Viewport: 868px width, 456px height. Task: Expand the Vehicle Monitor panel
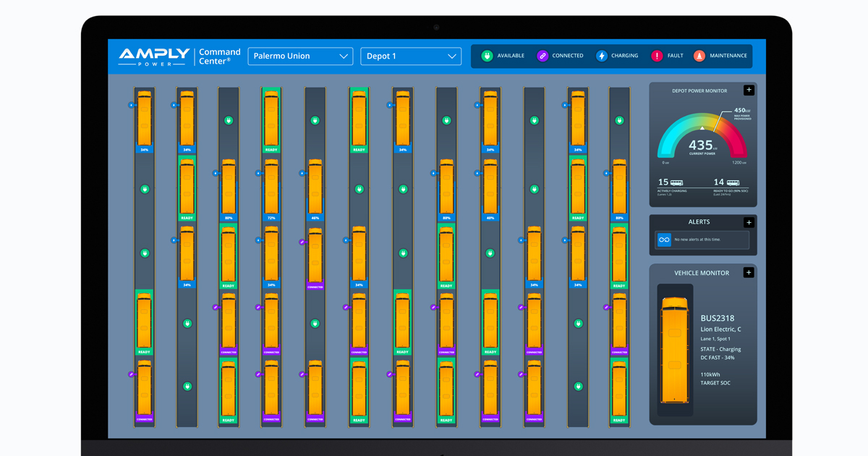point(749,272)
